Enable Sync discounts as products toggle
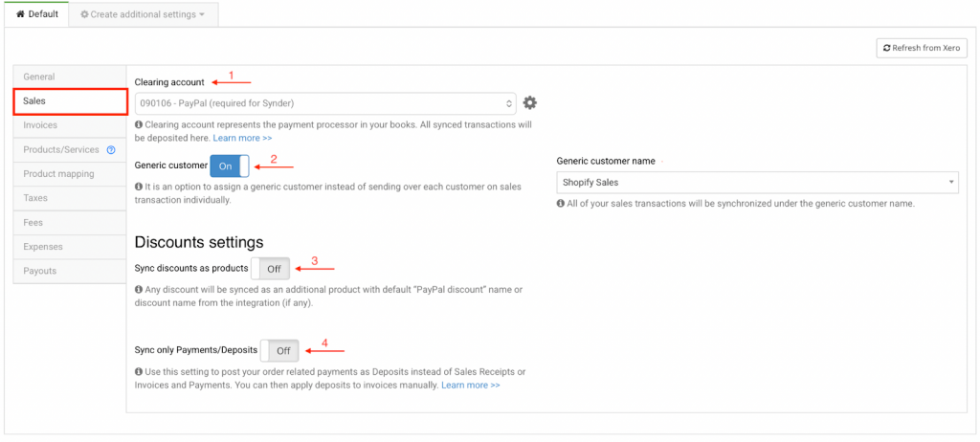Image resolution: width=980 pixels, height=442 pixels. pyautogui.click(x=270, y=269)
